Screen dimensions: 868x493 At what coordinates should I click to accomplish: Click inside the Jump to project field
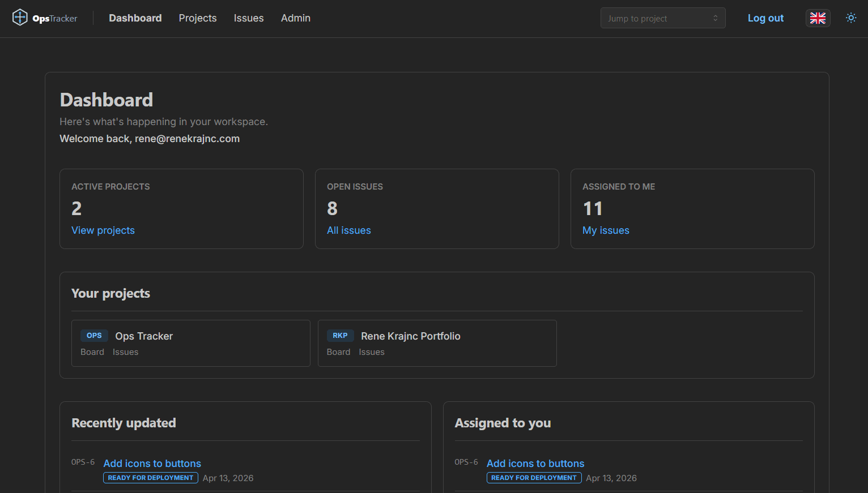point(652,18)
